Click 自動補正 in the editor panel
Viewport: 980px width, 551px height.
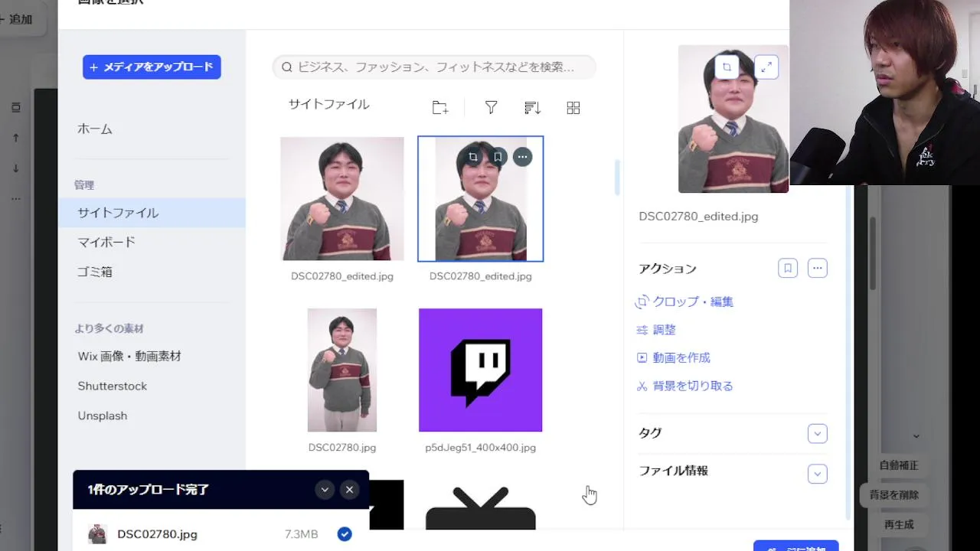pyautogui.click(x=899, y=465)
